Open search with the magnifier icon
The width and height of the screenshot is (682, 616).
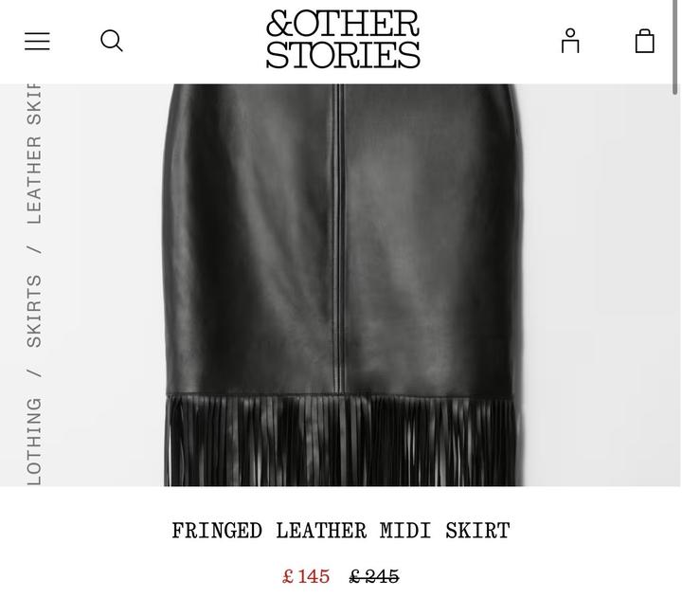pos(112,41)
